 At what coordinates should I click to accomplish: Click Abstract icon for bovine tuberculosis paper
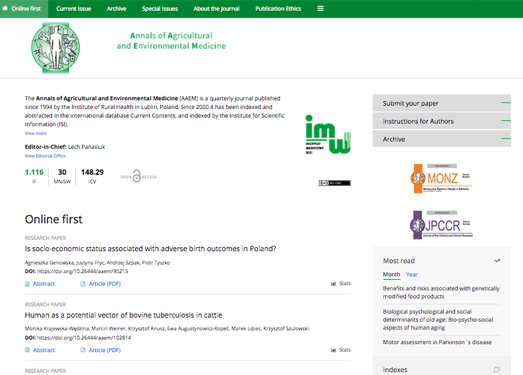click(x=27, y=350)
